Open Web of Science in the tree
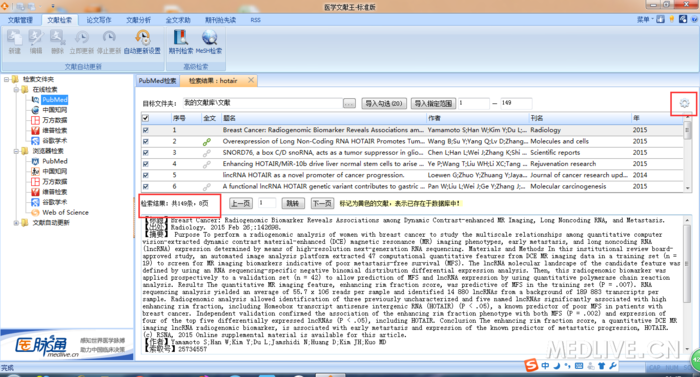 click(x=65, y=213)
